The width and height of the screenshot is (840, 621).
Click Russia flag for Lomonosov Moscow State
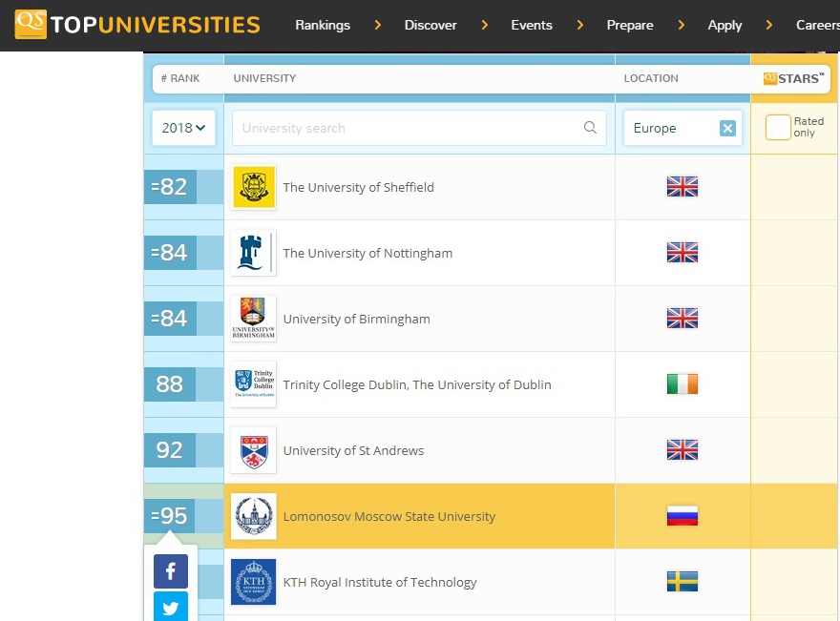click(682, 517)
